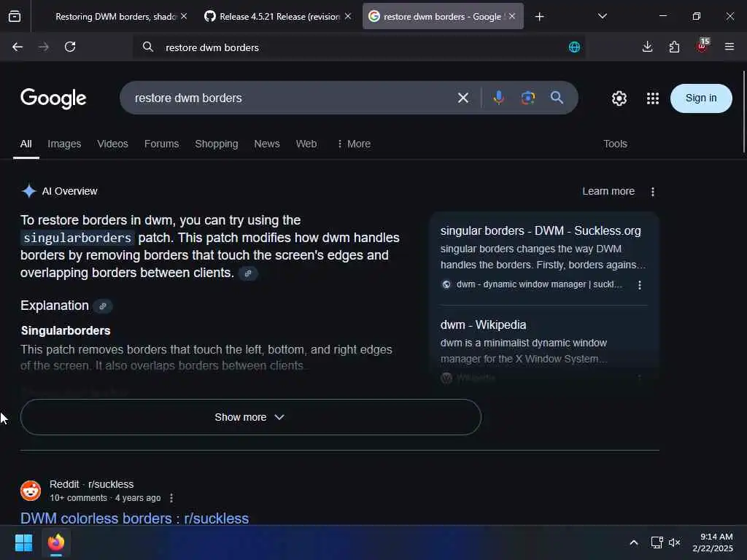Click Firefox icon in the taskbar
Image resolution: width=747 pixels, height=560 pixels.
click(56, 542)
